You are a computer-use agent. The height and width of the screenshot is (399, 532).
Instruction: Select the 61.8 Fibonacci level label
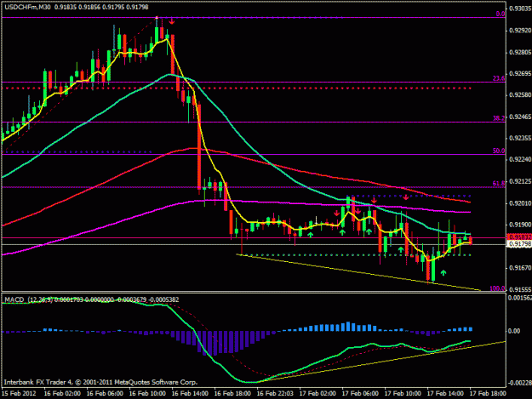tap(499, 184)
